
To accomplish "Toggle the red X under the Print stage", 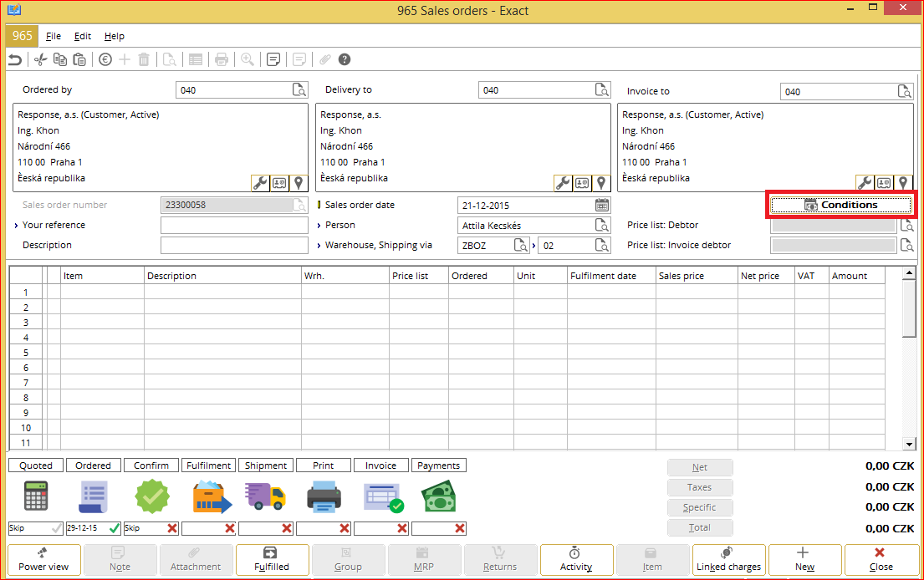I will (x=345, y=528).
